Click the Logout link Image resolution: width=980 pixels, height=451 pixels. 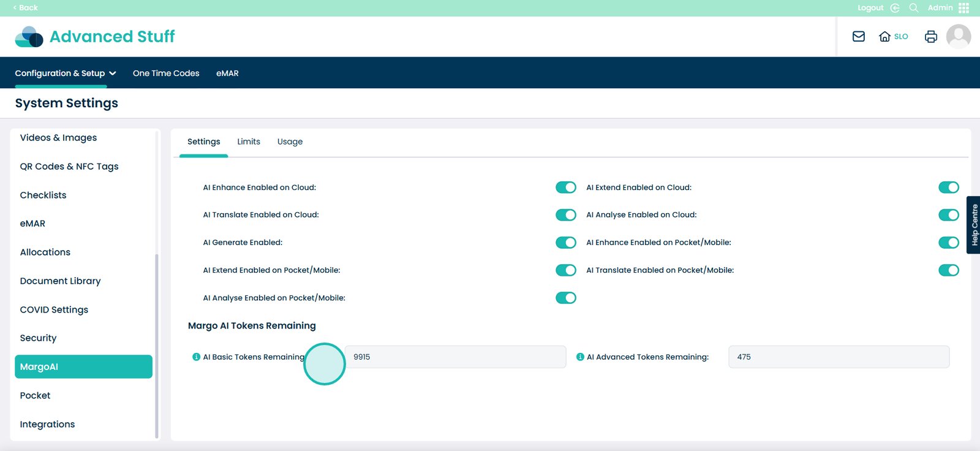coord(870,8)
